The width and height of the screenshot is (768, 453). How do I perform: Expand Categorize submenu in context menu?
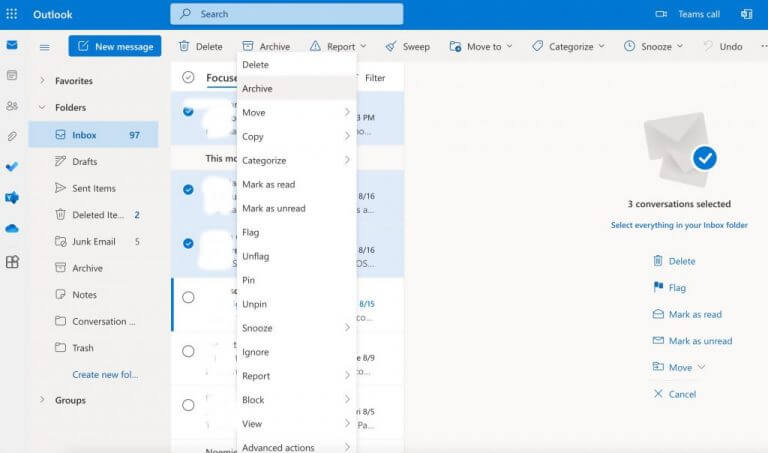296,161
